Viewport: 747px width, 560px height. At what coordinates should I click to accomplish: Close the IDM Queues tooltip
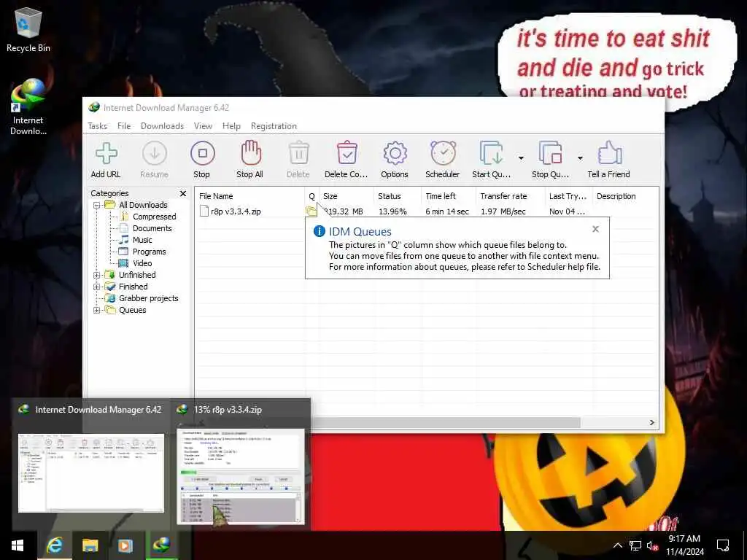tap(595, 229)
